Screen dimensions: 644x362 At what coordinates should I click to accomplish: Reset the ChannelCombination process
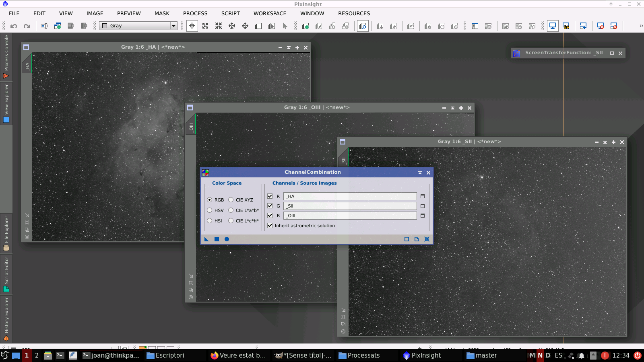(x=427, y=239)
